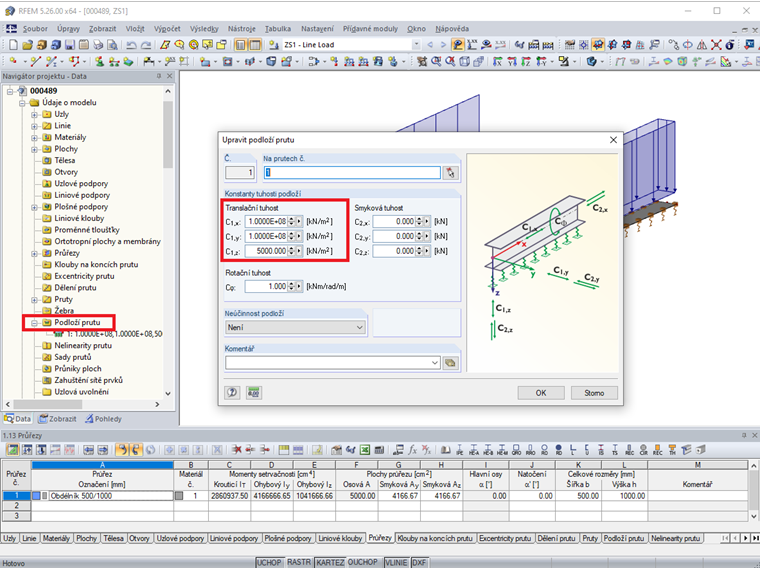Screen dimensions: 760x570
Task: Switch to the Podloží prutu table tab
Action: [623, 538]
